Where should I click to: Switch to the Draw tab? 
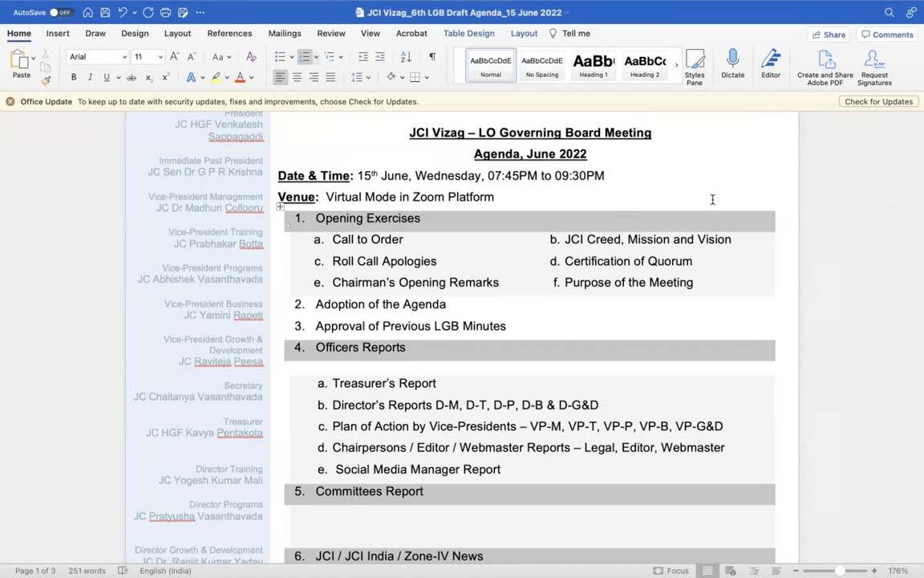point(95,34)
